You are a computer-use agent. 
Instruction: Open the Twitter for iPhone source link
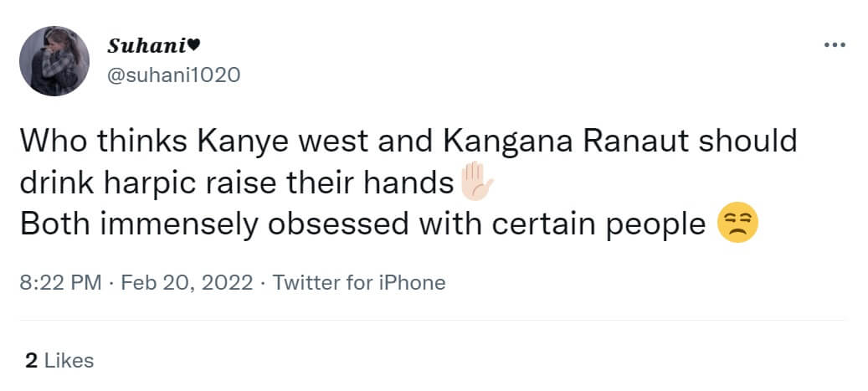coord(359,283)
